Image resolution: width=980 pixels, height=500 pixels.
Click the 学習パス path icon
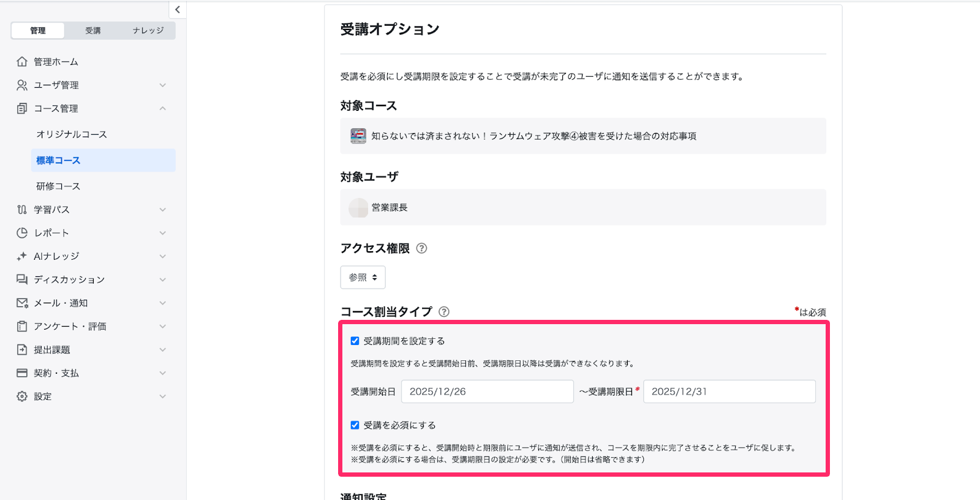coord(22,210)
